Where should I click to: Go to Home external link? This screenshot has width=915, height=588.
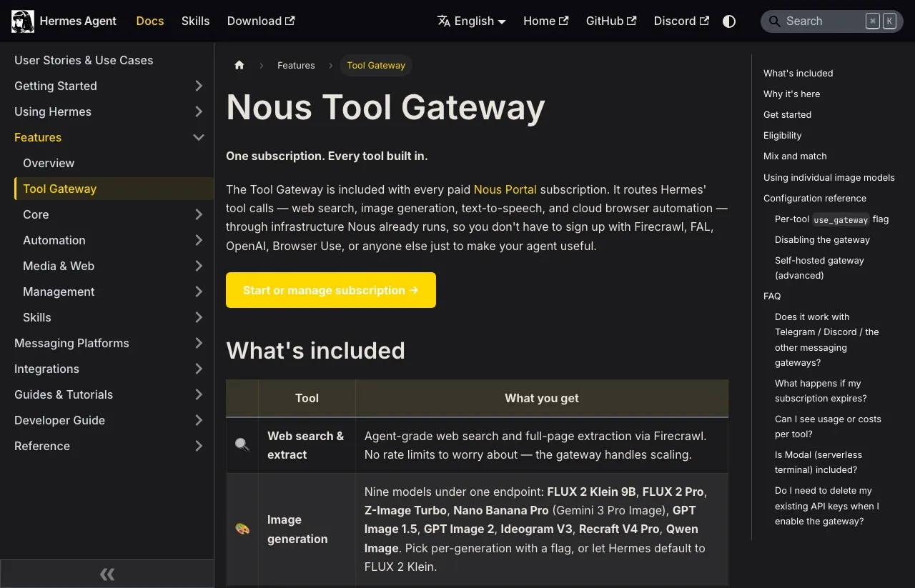(x=546, y=21)
